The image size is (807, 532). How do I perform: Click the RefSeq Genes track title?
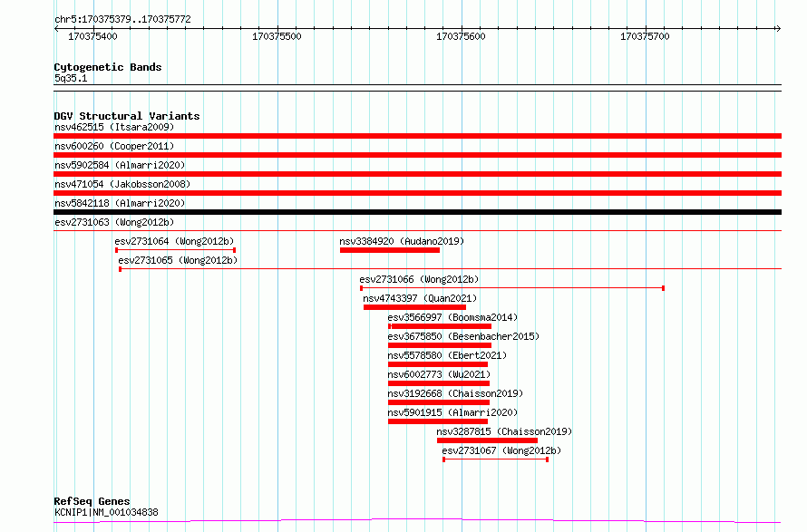tap(92, 501)
